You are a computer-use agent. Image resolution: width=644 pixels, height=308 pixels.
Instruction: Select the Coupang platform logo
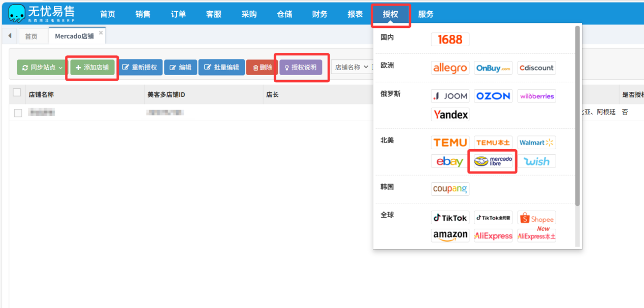450,189
